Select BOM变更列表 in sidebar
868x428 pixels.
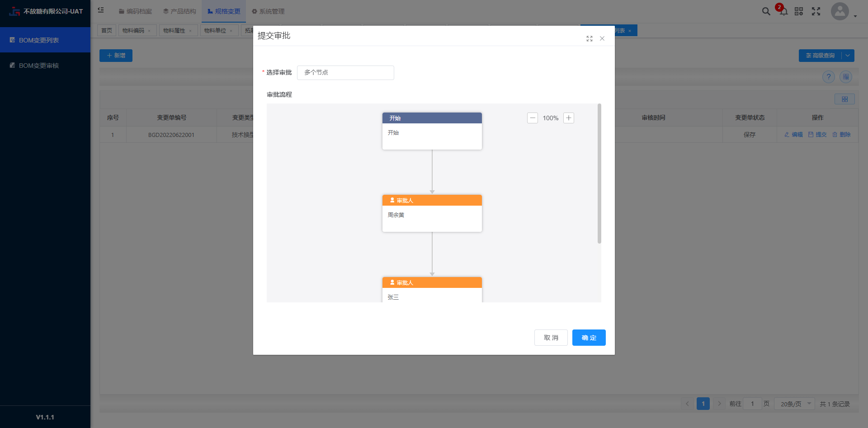click(45, 40)
